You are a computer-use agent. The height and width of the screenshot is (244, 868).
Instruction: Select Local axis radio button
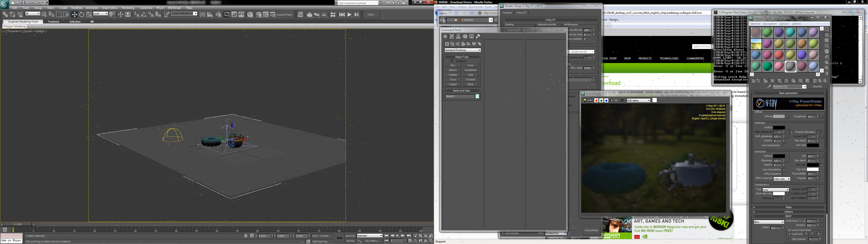(x=790, y=234)
